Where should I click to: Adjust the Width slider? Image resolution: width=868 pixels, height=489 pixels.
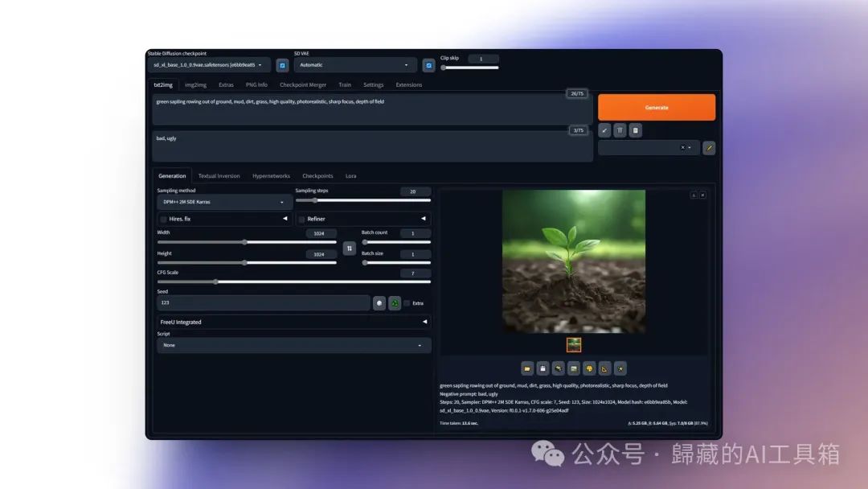[247, 243]
